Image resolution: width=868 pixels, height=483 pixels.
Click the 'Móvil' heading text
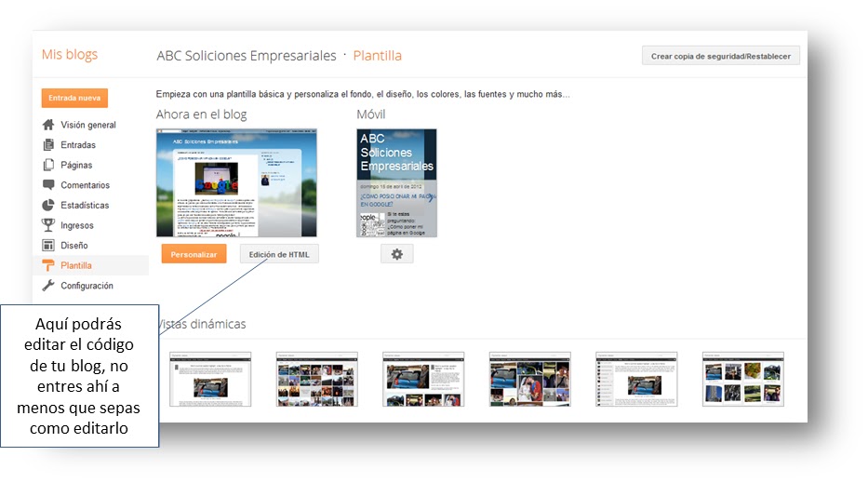pos(371,114)
